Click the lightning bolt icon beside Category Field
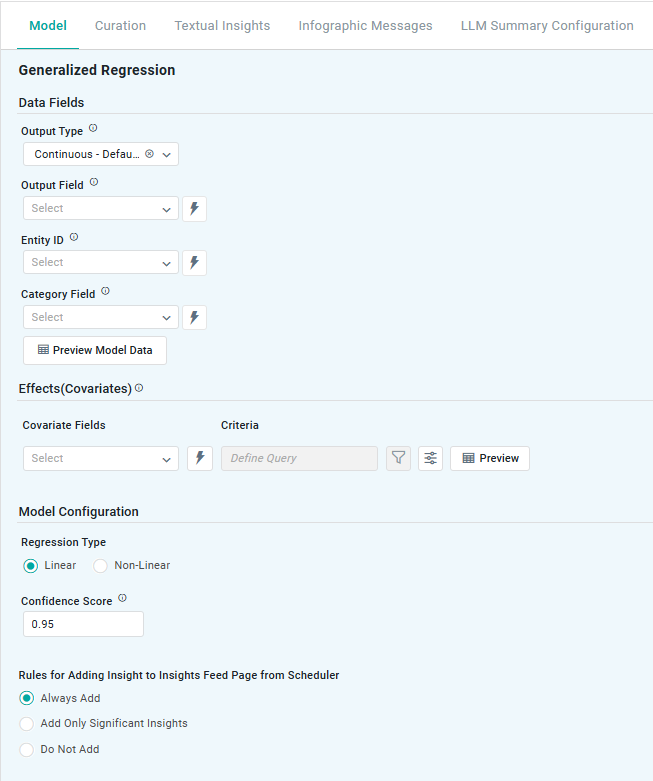Screen dimensions: 653x781 pyautogui.click(x=195, y=318)
